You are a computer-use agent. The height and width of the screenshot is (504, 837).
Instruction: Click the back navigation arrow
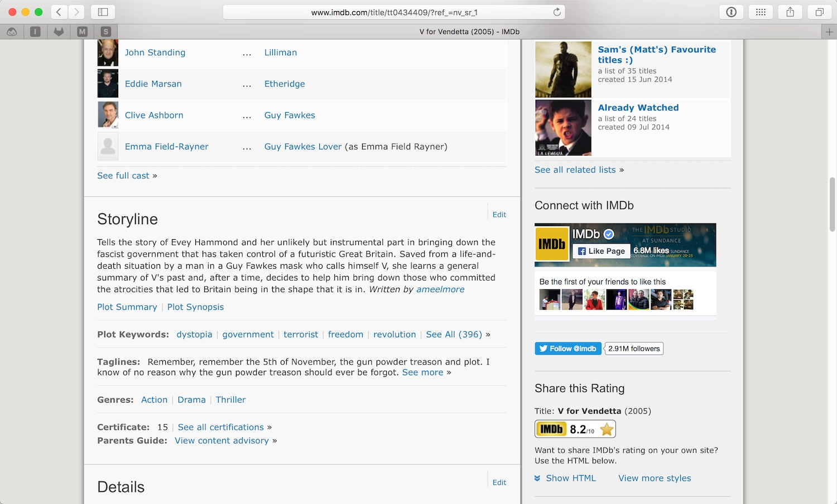(58, 12)
